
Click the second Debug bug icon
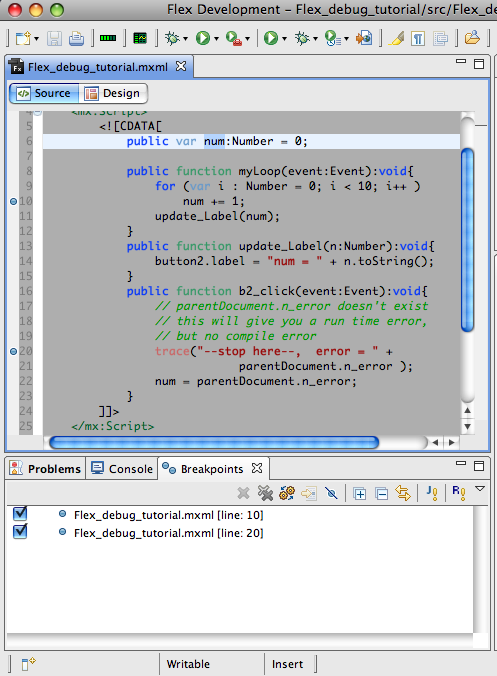(302, 38)
